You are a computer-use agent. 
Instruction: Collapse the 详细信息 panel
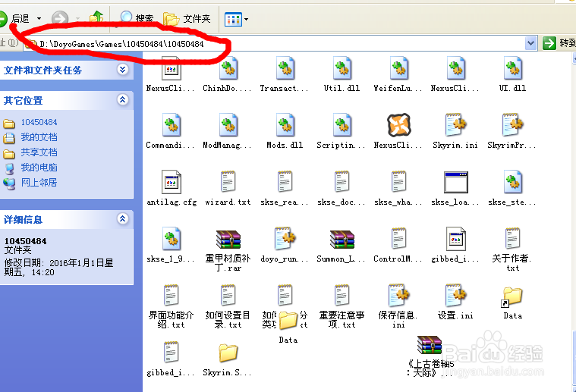(x=122, y=219)
